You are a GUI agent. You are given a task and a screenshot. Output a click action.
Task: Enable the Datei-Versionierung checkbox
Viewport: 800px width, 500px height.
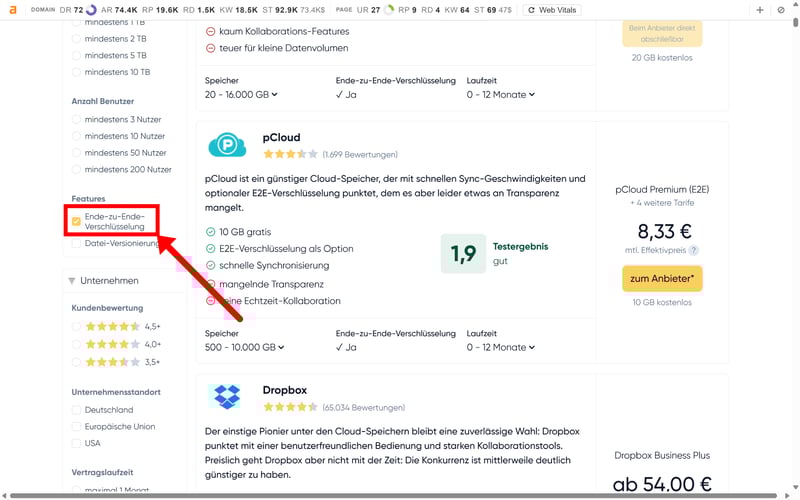(x=77, y=243)
